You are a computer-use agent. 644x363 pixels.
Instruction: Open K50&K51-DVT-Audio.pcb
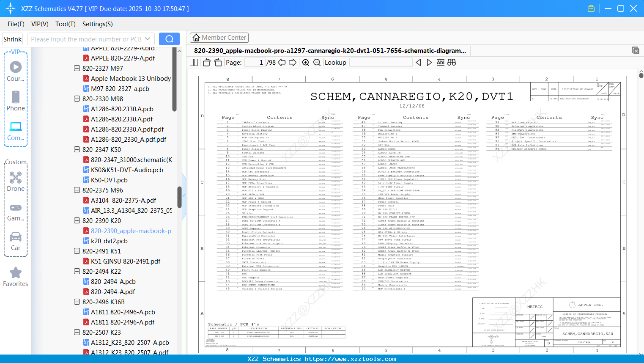127,170
